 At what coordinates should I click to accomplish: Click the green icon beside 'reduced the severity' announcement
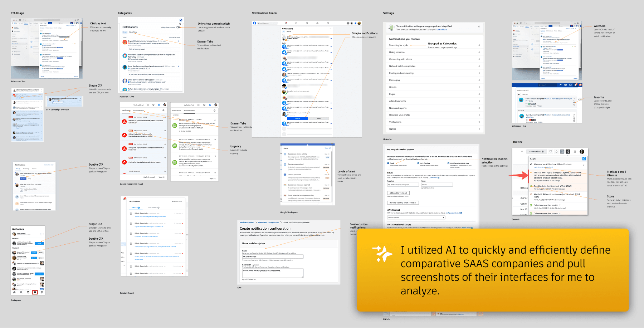pyautogui.click(x=175, y=125)
